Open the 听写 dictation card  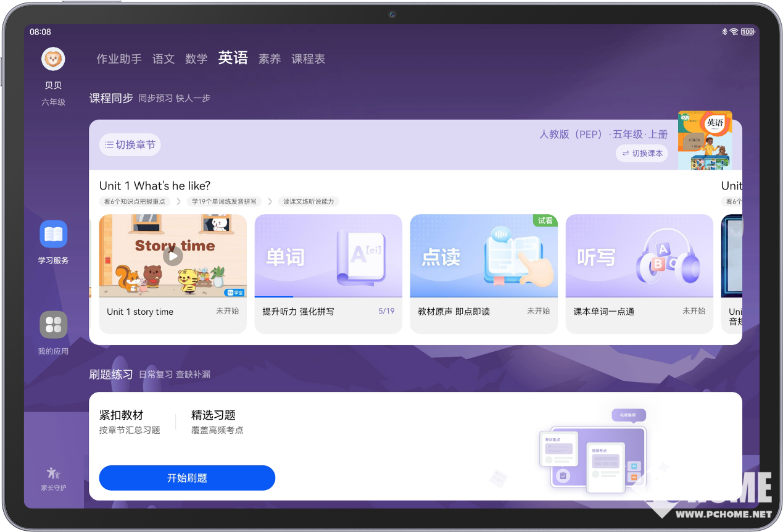click(x=639, y=256)
